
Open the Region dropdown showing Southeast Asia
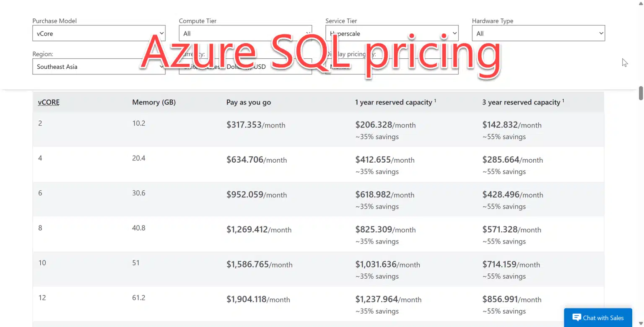tap(99, 66)
